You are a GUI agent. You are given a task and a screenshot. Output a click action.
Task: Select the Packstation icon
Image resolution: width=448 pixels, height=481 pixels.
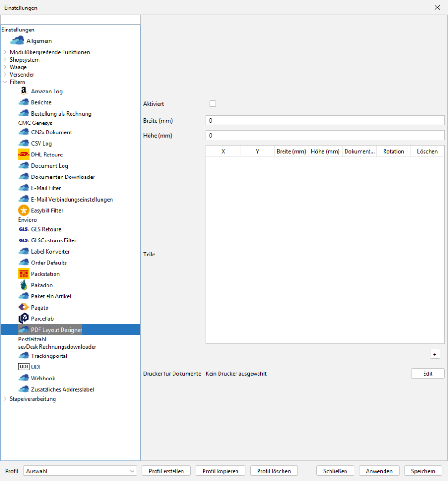point(24,274)
